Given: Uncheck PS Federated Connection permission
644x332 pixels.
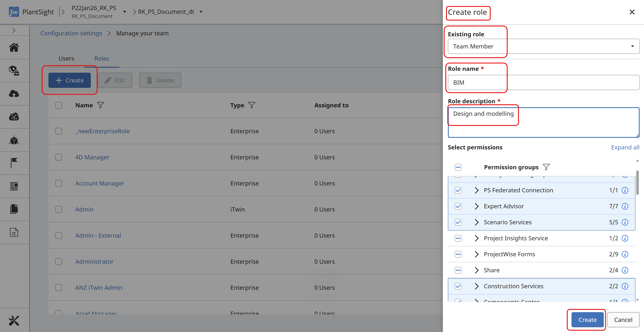Looking at the screenshot, I should [458, 190].
